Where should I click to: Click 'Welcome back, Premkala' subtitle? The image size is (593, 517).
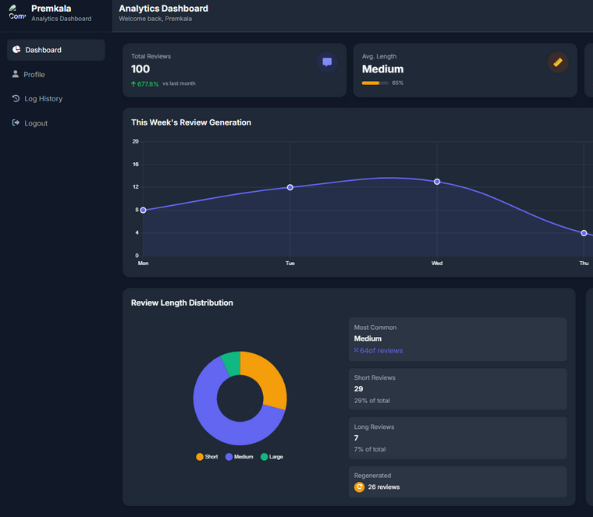[x=155, y=19]
